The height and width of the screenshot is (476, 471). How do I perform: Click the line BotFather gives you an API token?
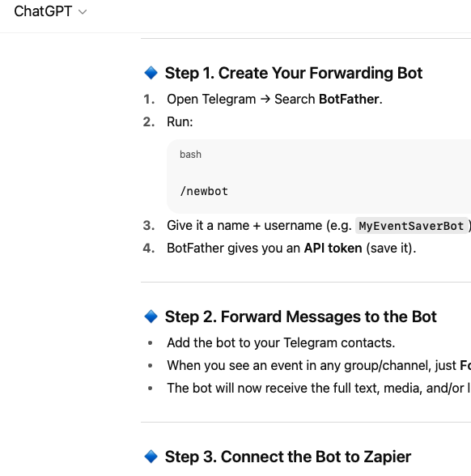point(291,248)
